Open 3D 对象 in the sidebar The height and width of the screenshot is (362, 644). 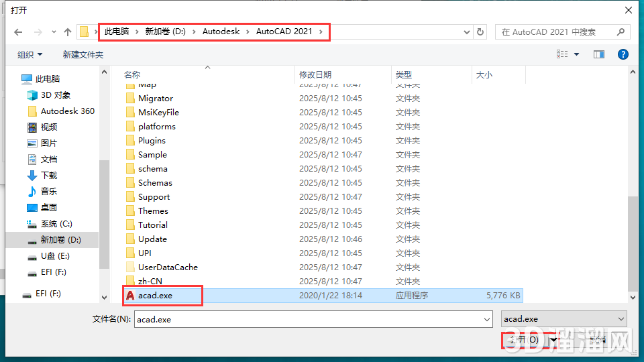coord(49,95)
